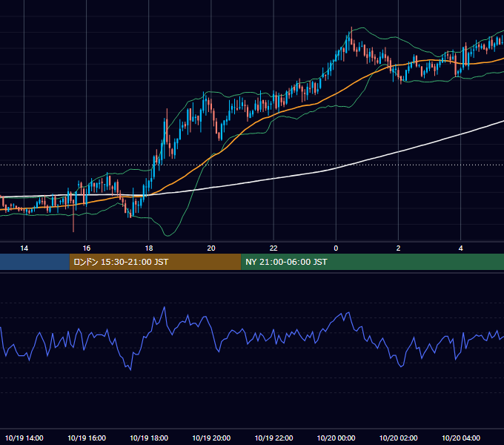Click the 10/20 04:00 date label

click(x=460, y=438)
